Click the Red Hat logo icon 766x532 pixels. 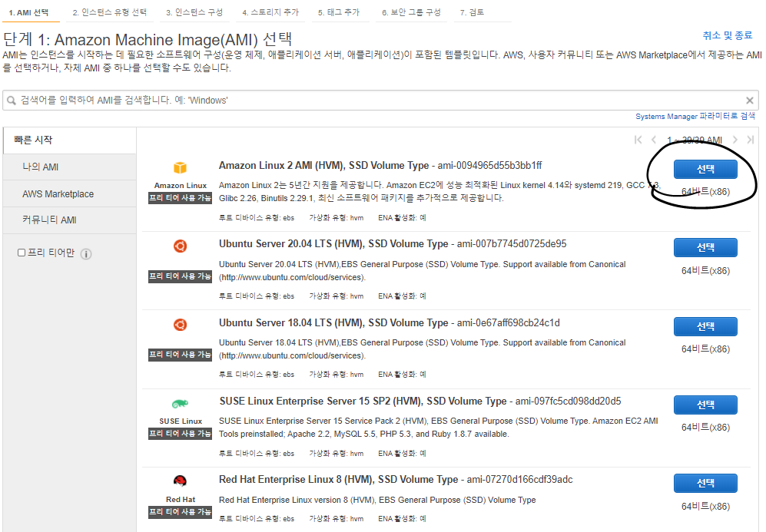coord(181,481)
